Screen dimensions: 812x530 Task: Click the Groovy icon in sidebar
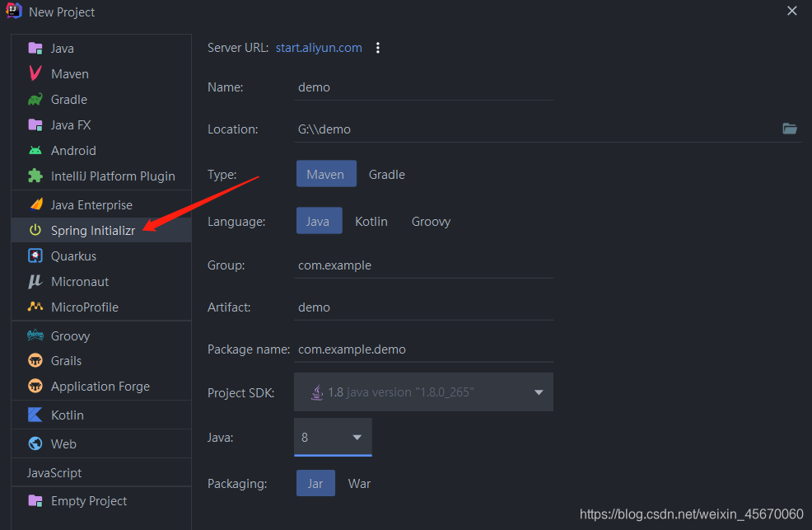tap(35, 335)
